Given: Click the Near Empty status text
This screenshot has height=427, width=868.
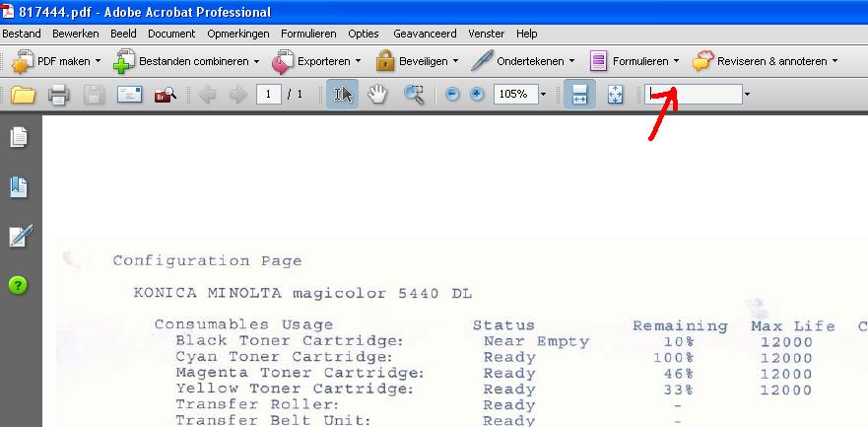Looking at the screenshot, I should point(536,342).
